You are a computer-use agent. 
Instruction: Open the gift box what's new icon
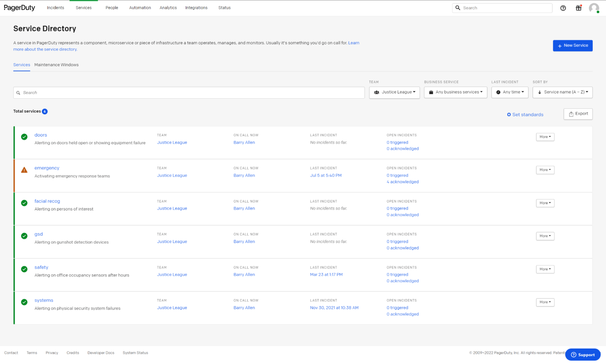click(x=579, y=8)
